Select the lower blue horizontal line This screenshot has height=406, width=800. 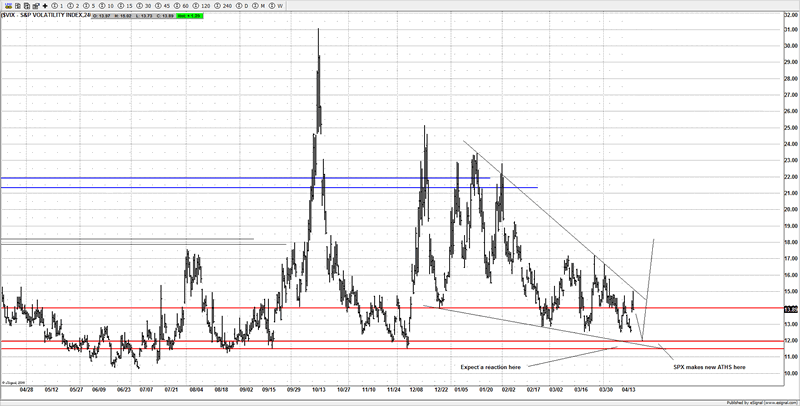coord(269,188)
